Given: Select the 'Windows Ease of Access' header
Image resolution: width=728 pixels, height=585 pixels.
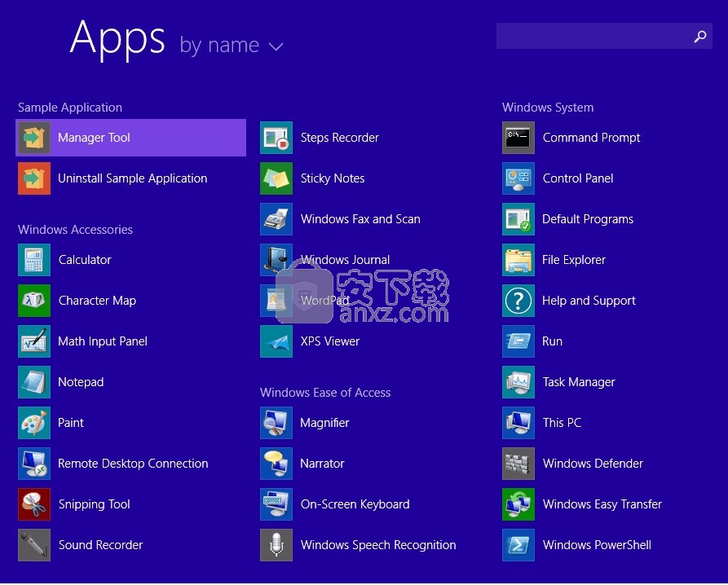Looking at the screenshot, I should [x=325, y=393].
